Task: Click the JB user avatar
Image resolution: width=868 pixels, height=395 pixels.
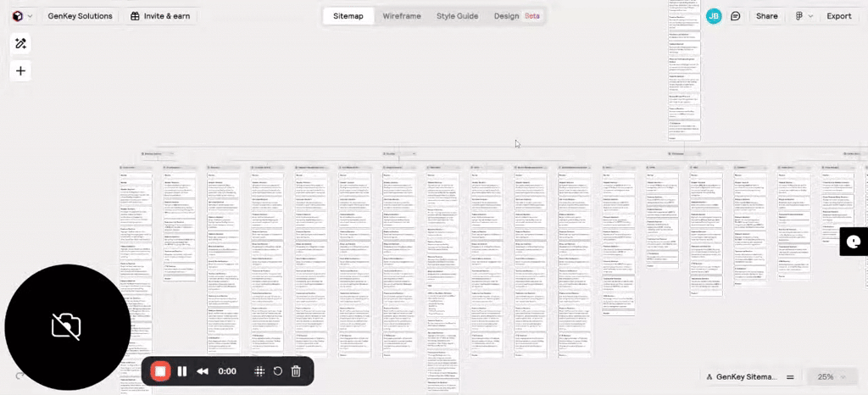Action: [x=714, y=16]
